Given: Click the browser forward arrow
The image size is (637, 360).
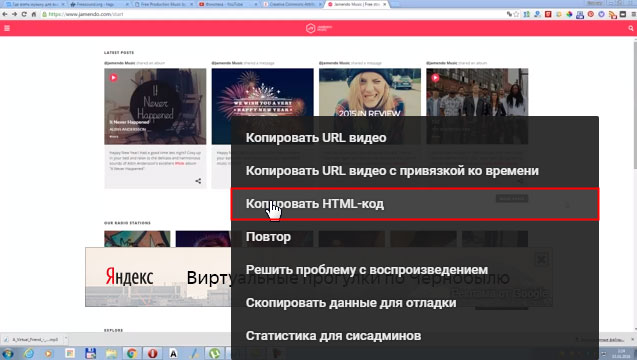Looking at the screenshot, I should (15, 14).
